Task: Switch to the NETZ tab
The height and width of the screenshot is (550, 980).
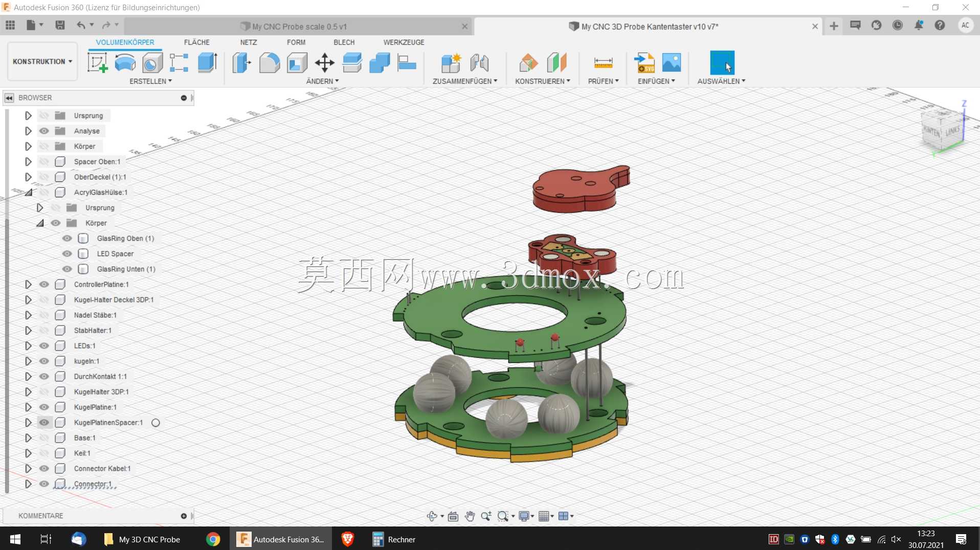Action: tap(249, 42)
